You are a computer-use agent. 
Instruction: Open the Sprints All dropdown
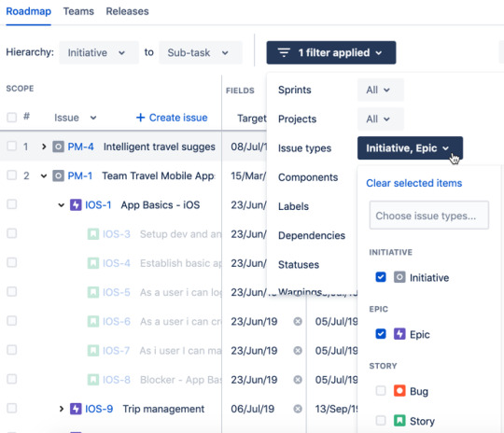tap(381, 90)
